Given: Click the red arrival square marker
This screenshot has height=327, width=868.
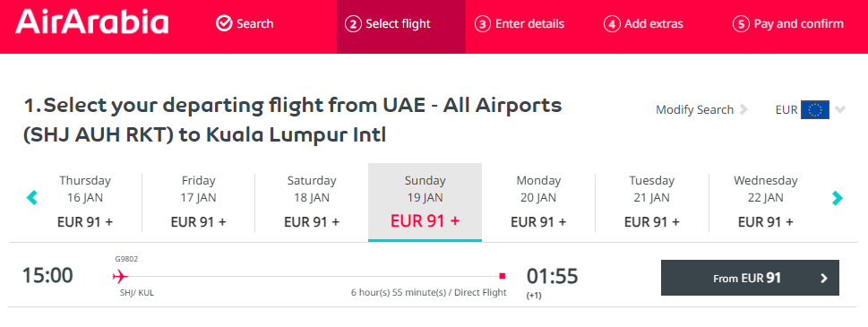Looking at the screenshot, I should [503, 276].
